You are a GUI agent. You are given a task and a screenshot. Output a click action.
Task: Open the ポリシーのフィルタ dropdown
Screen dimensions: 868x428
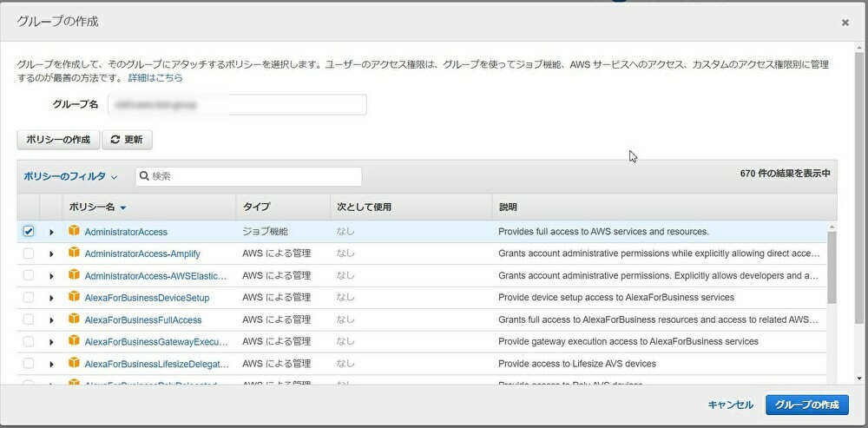click(x=70, y=176)
